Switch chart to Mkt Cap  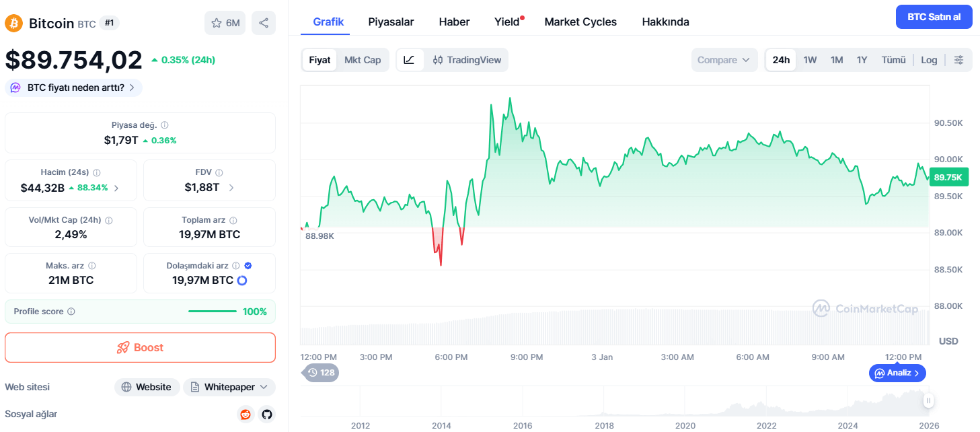363,60
